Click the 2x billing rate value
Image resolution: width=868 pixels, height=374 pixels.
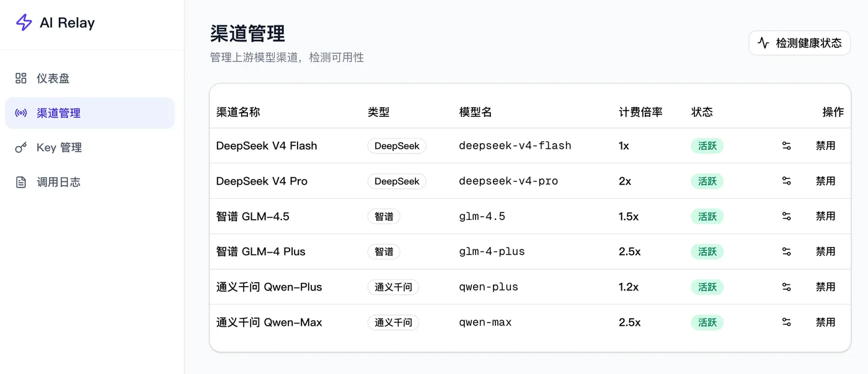coord(625,181)
